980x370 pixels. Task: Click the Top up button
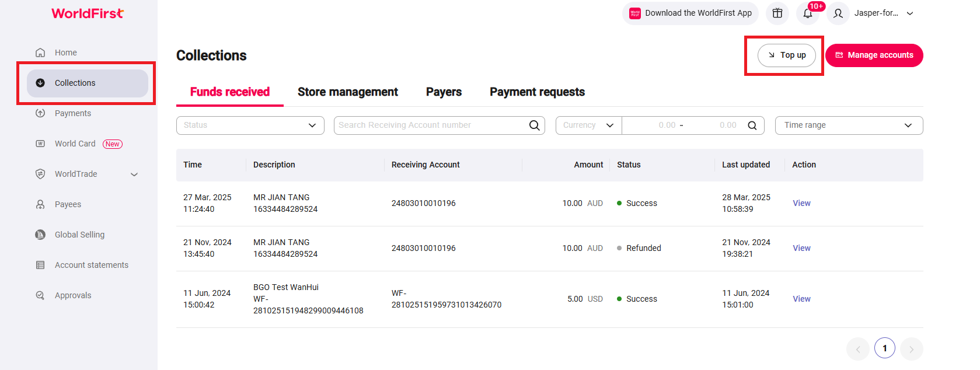(787, 55)
